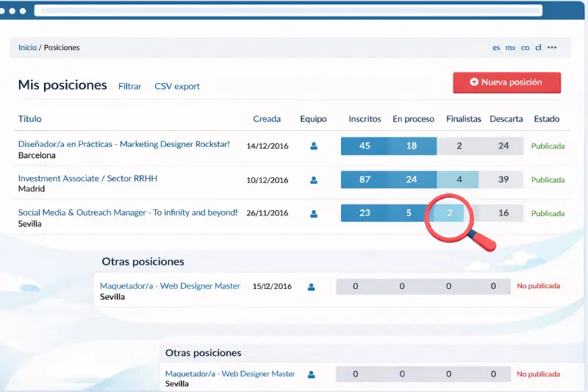588x392 pixels.
Task: Switch to the mx country site
Action: tap(510, 48)
